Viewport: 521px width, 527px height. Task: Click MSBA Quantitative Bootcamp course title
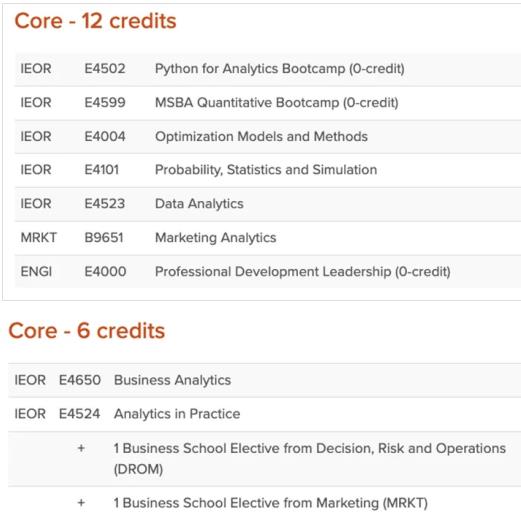277,103
